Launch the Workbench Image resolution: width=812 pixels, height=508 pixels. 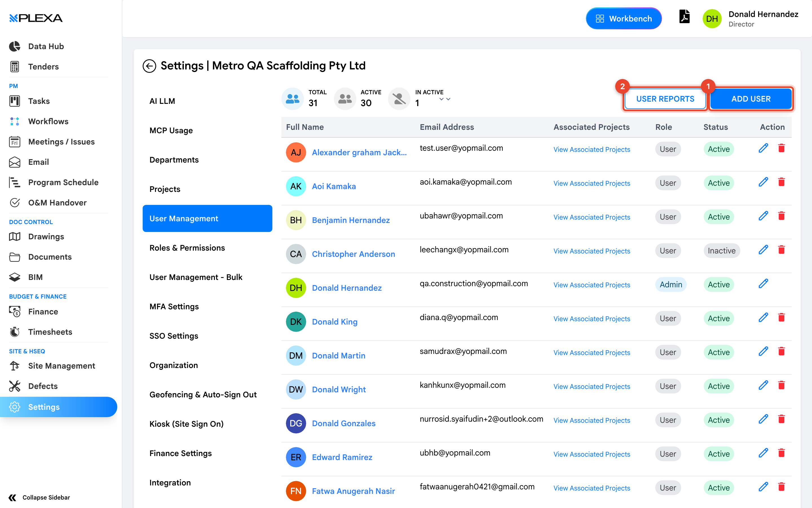(624, 18)
